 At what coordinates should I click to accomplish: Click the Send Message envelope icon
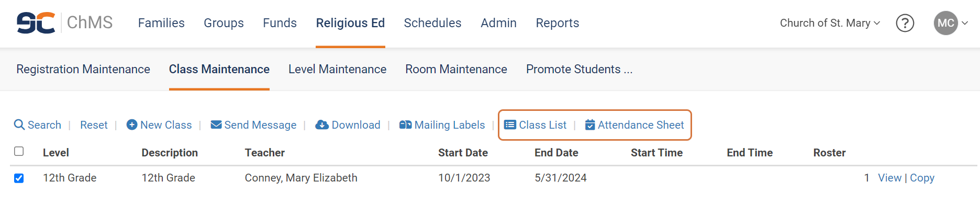[x=216, y=124]
